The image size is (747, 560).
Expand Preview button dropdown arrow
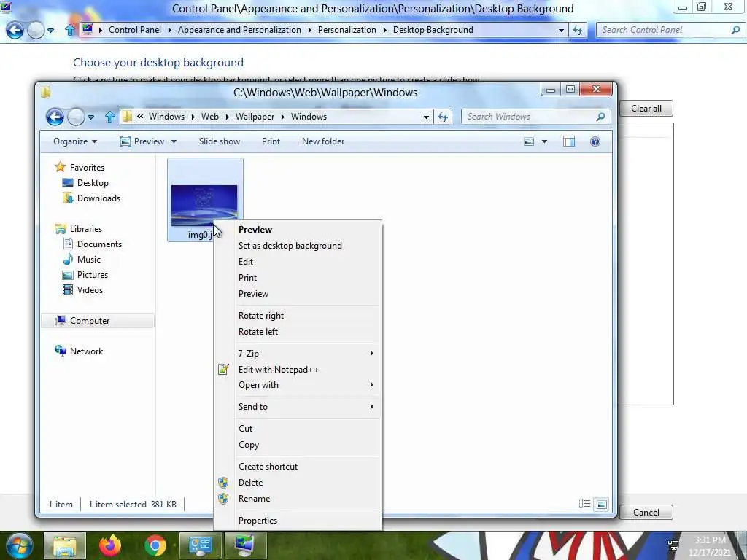click(x=174, y=141)
